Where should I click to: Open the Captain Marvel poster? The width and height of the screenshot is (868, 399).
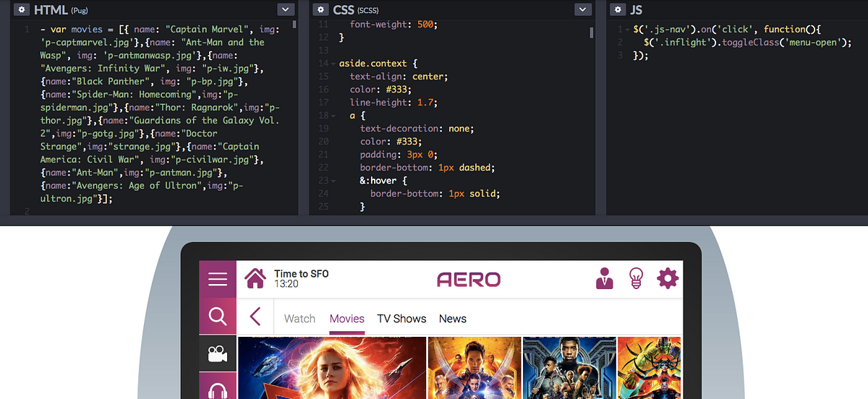point(332,368)
